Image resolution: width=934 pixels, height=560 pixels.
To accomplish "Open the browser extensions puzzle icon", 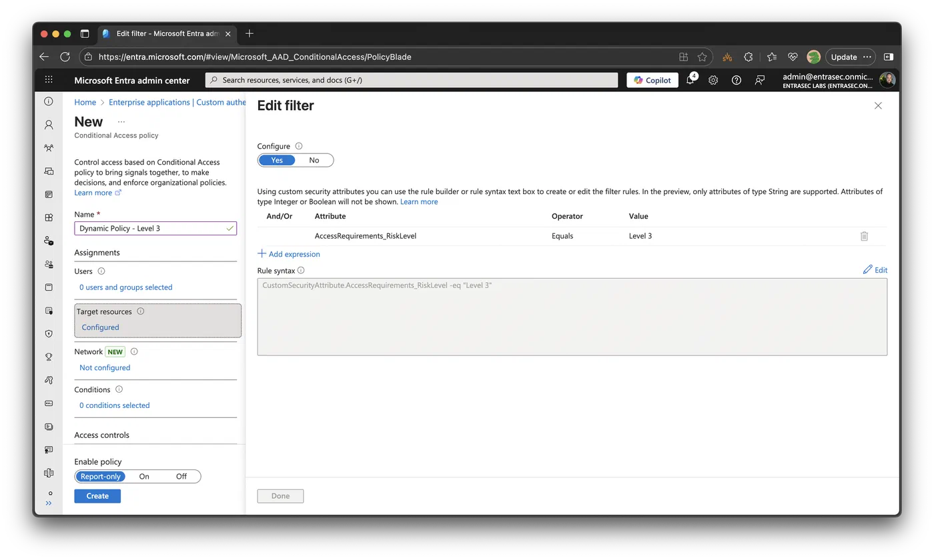I will [749, 57].
